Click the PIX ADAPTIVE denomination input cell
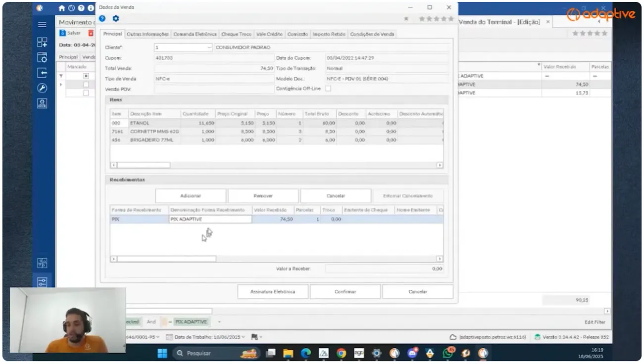644x364 pixels. tap(210, 219)
